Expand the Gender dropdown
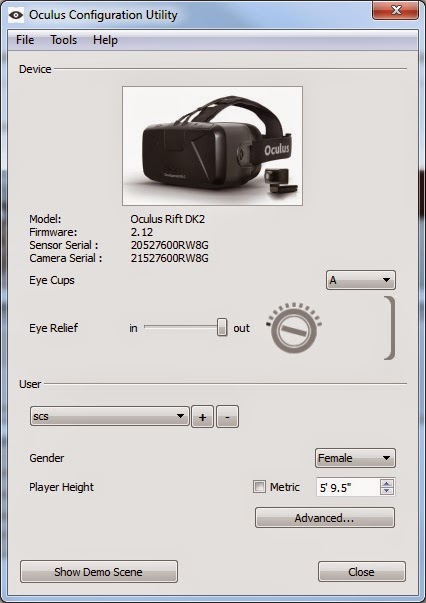This screenshot has height=603, width=426. coord(355,458)
